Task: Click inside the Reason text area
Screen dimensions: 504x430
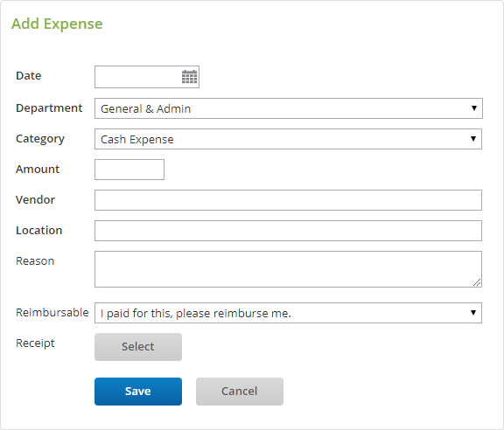Action: coord(288,269)
